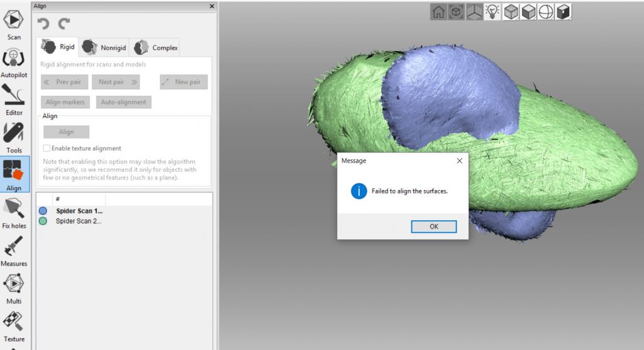Select Spider Scan 1 in the list
The height and width of the screenshot is (350, 644).
79,211
